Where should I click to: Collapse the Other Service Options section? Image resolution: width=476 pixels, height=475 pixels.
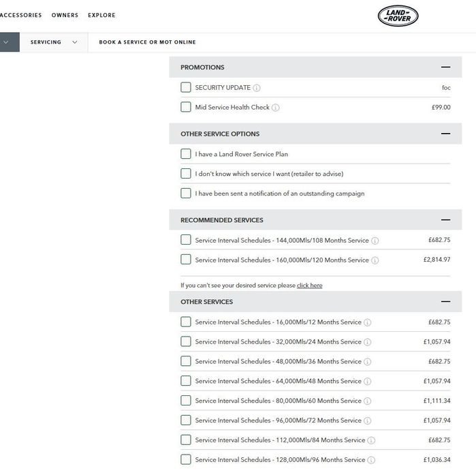point(445,134)
